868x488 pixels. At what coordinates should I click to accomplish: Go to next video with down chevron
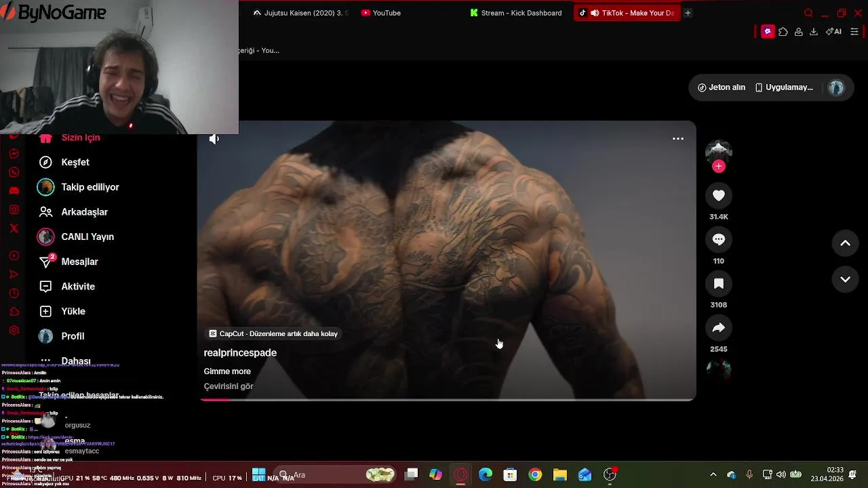click(845, 279)
